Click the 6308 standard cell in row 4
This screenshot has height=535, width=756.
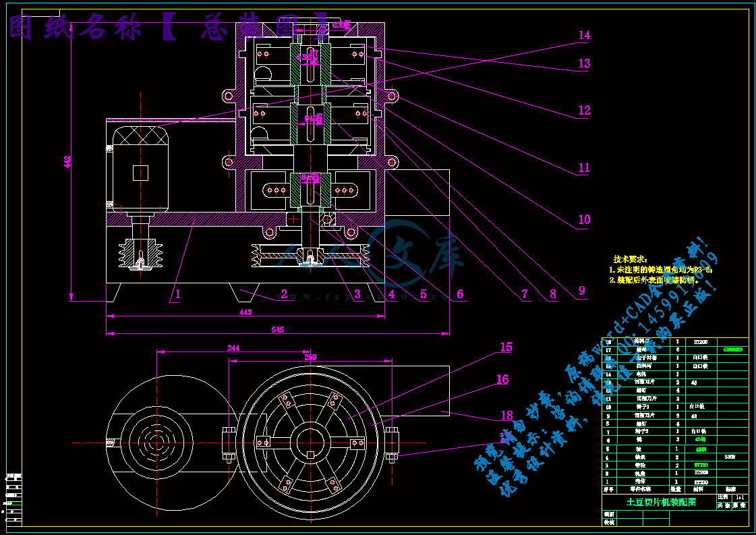732,457
